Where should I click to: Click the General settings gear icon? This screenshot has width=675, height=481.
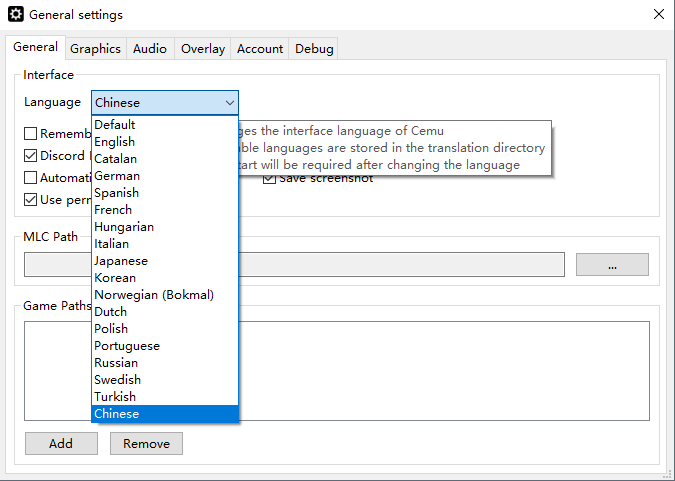click(x=16, y=14)
